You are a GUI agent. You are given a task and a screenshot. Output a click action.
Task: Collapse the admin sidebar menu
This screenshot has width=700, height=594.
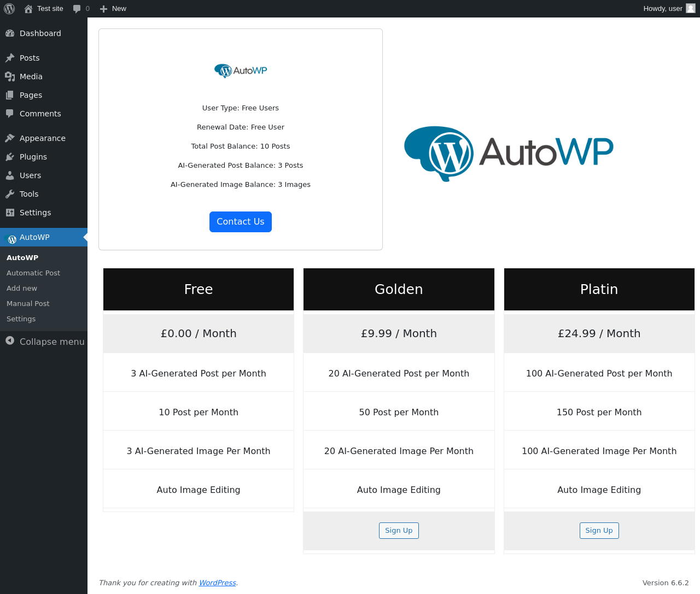[x=44, y=342]
